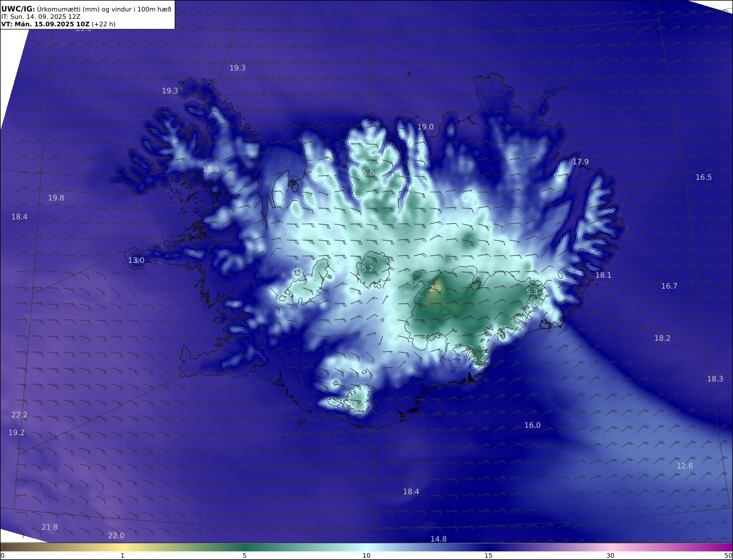Select the 'IT: Sun. 14. 09. 2025 12Z' line

coord(41,17)
